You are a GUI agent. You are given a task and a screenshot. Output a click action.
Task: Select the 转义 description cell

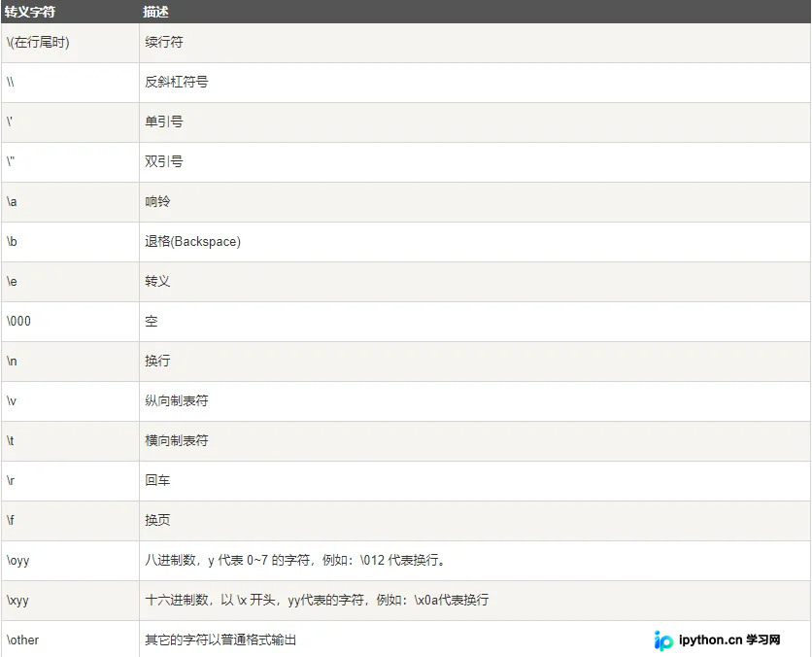click(475, 282)
